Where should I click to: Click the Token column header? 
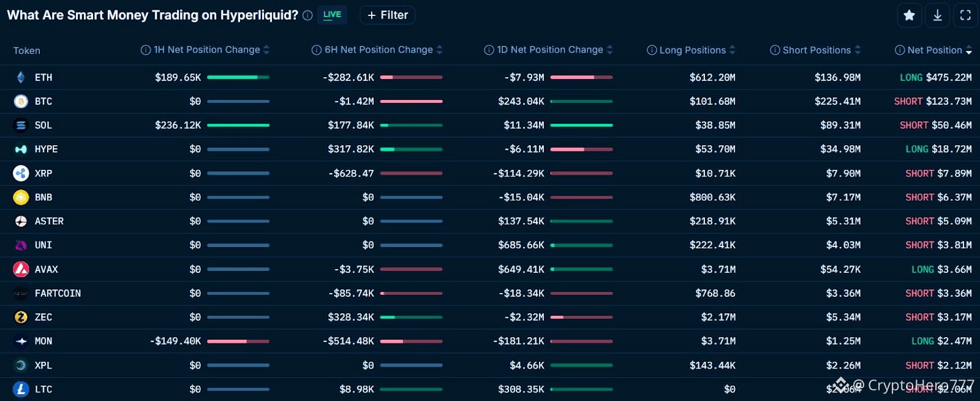click(x=27, y=51)
